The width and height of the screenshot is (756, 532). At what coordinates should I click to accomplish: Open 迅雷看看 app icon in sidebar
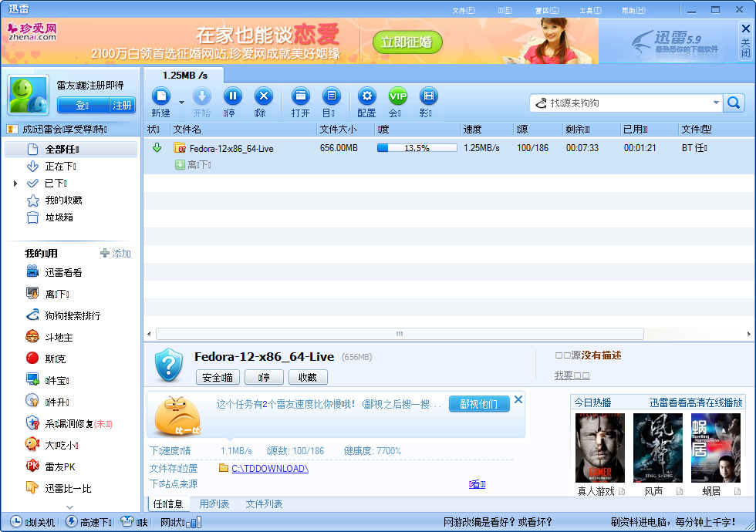click(32, 271)
